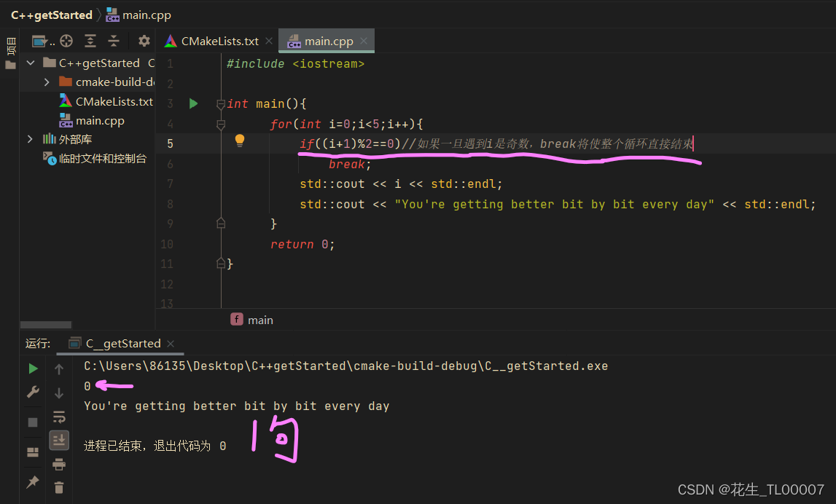Rerun the program with the green run icon
The image size is (836, 504).
[32, 369]
